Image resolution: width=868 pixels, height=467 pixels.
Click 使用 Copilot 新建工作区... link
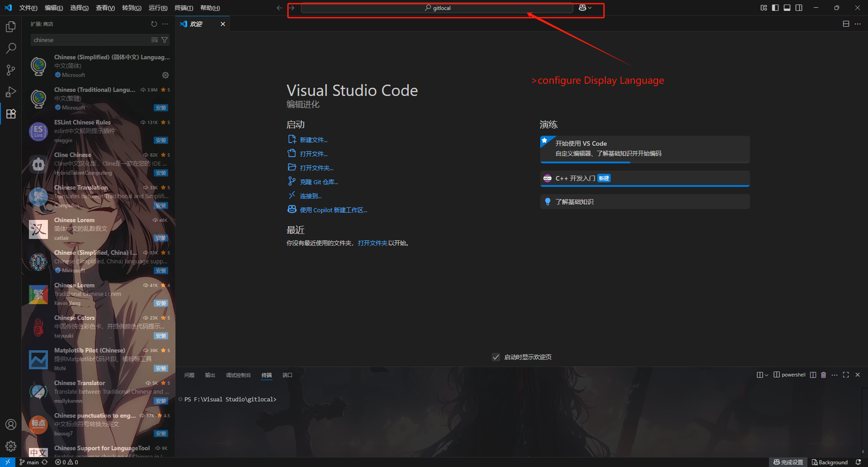coord(333,210)
